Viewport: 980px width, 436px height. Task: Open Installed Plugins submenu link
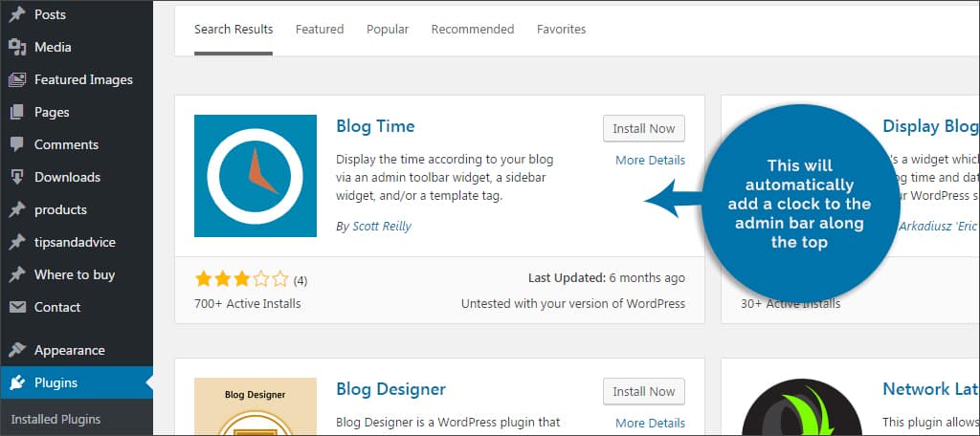click(x=56, y=419)
